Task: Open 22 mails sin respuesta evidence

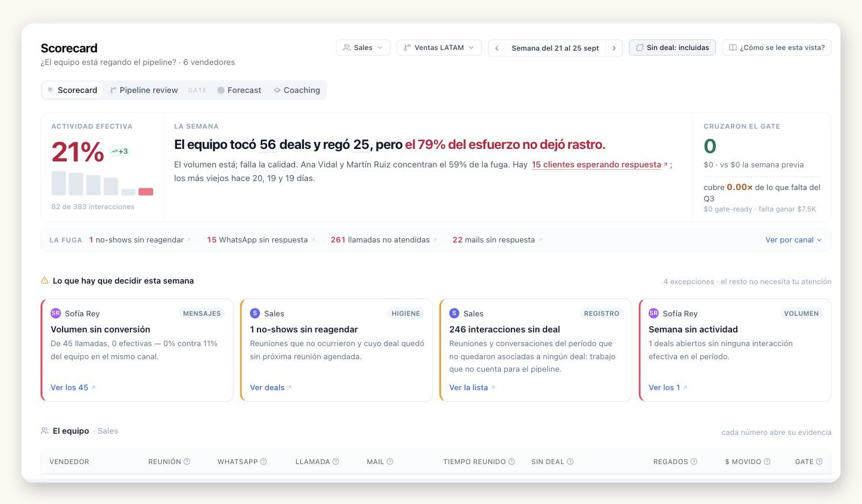Action: coord(497,240)
